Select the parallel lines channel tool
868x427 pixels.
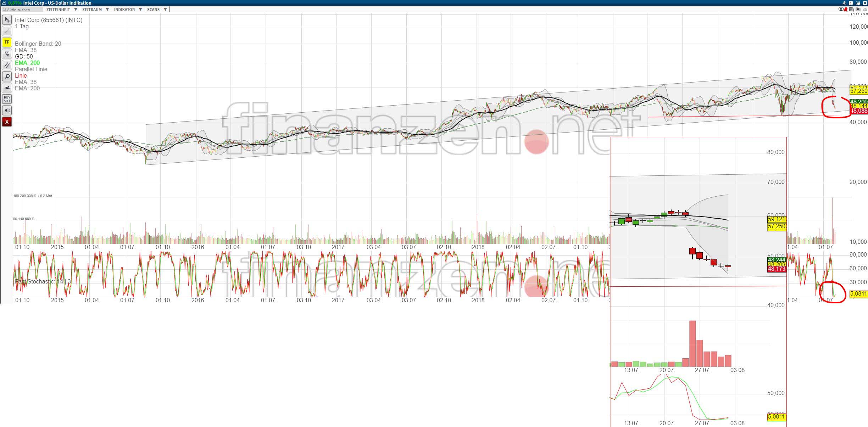(7, 65)
